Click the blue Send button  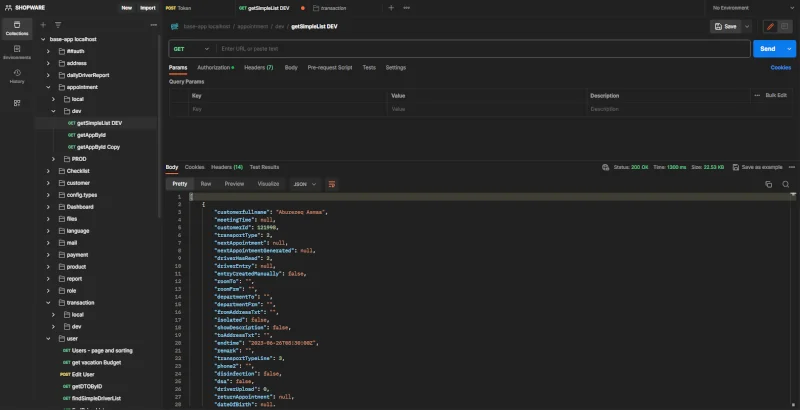[x=768, y=48]
